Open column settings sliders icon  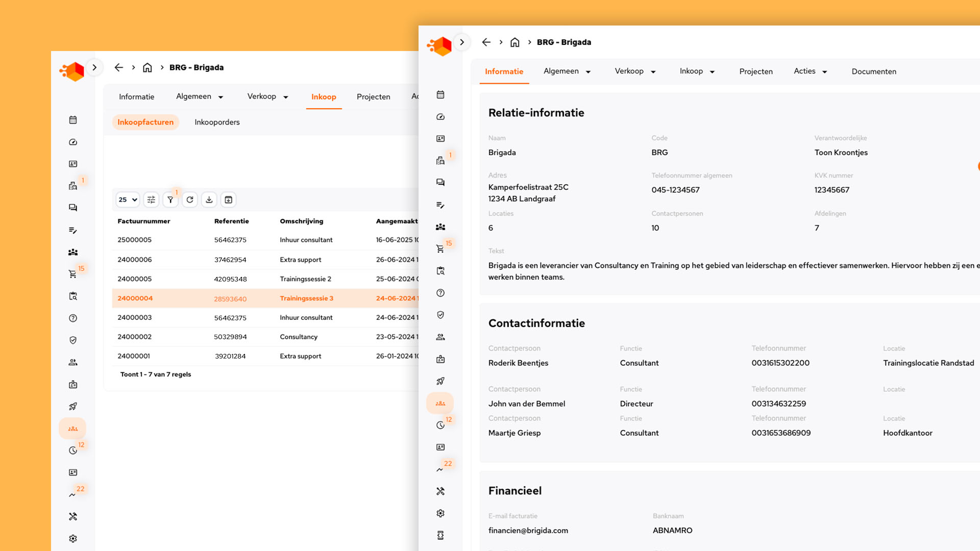151,200
